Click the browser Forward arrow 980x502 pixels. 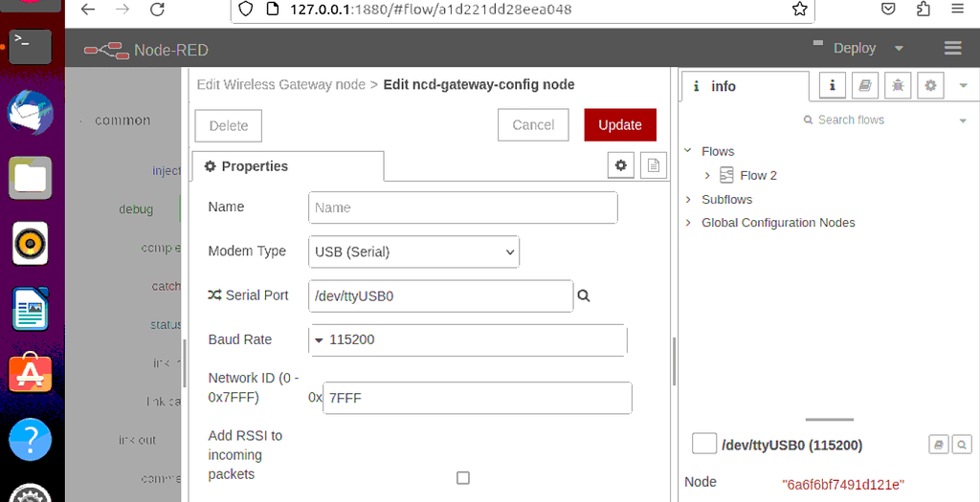[122, 10]
